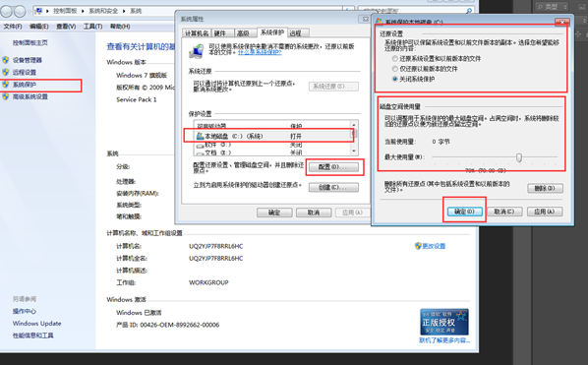
Task: Open the 控制面板主页 link
Action: click(30, 42)
